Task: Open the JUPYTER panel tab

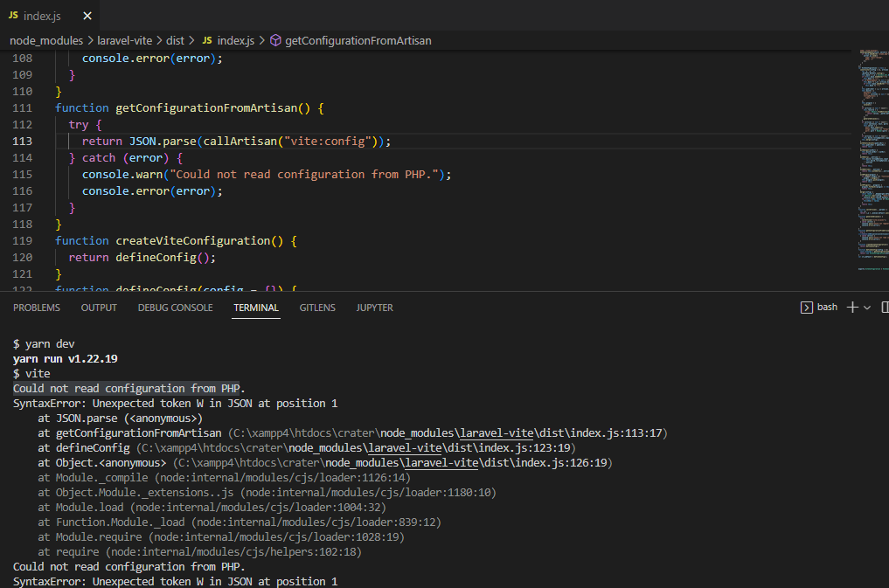Action: tap(374, 308)
